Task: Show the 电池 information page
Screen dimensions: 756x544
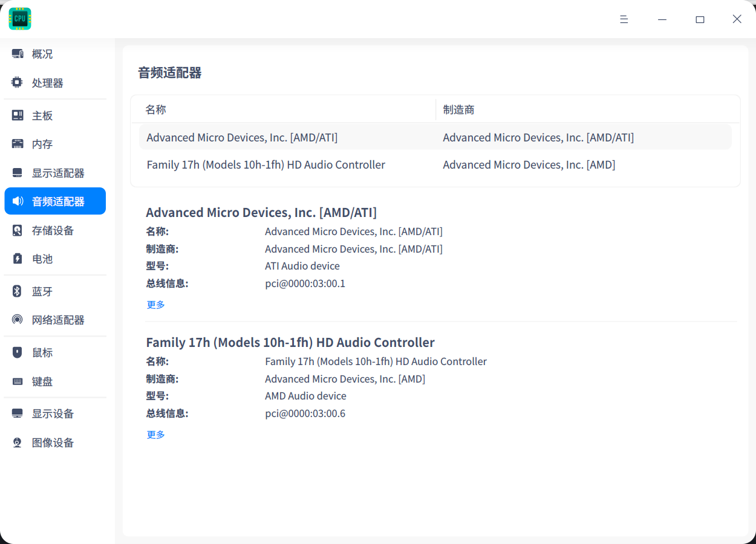Action: pos(55,259)
